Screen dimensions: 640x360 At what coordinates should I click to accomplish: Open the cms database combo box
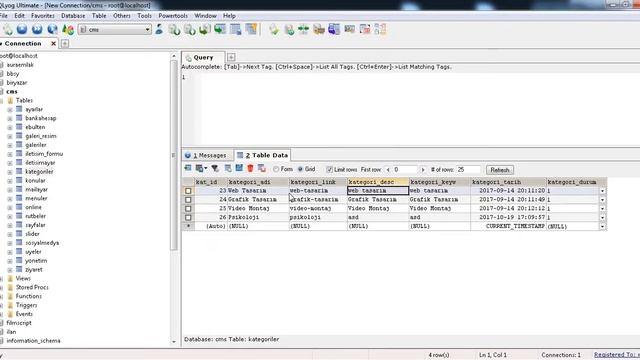(115, 29)
